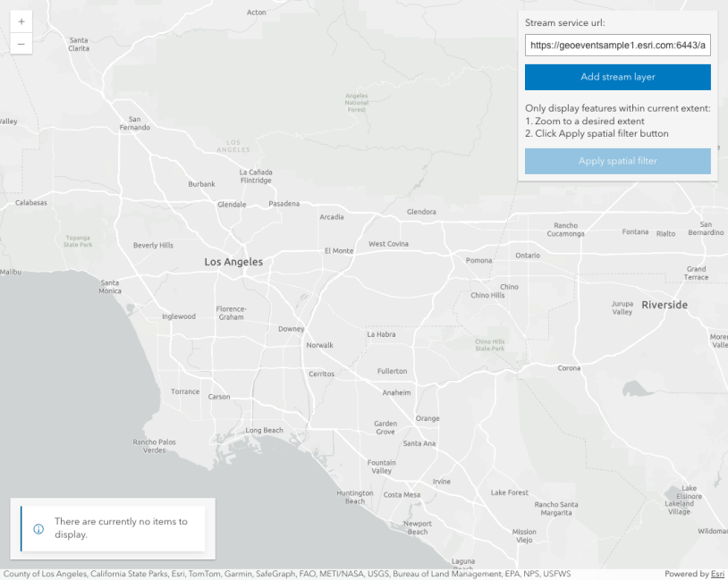Click the Pasadena label on map
The width and height of the screenshot is (728, 580).
(284, 204)
